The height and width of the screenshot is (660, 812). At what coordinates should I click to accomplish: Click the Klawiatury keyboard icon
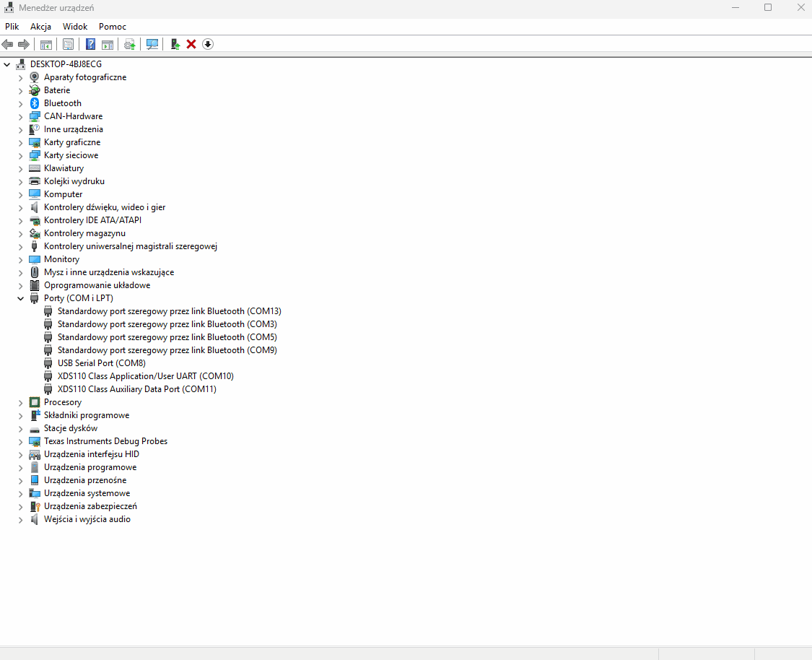coord(34,168)
